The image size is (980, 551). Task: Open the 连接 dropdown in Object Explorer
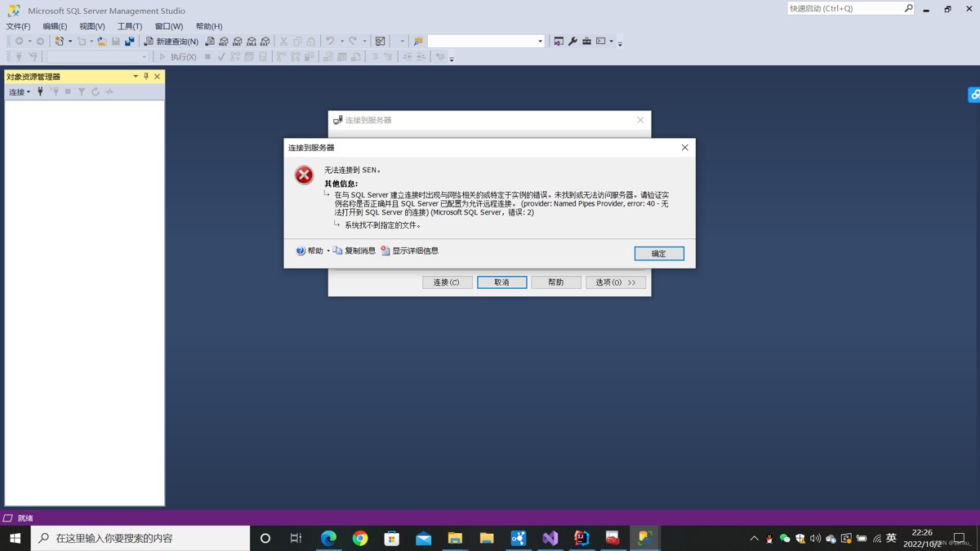[x=20, y=92]
